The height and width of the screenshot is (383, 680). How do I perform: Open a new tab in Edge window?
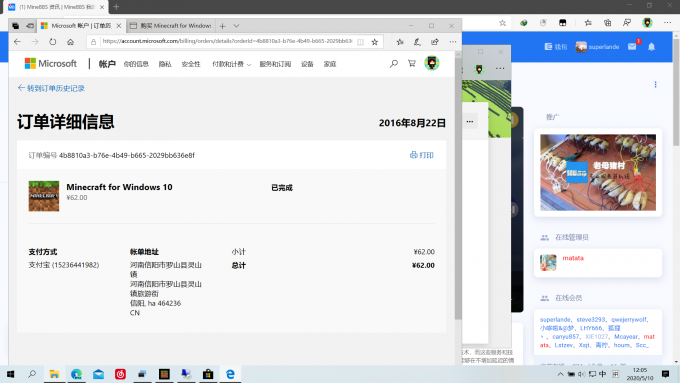click(222, 26)
